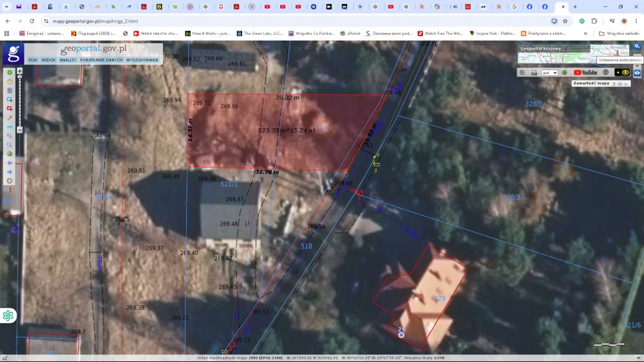Select the green info identify tool
This screenshot has width=644, height=362.
pos(10,72)
